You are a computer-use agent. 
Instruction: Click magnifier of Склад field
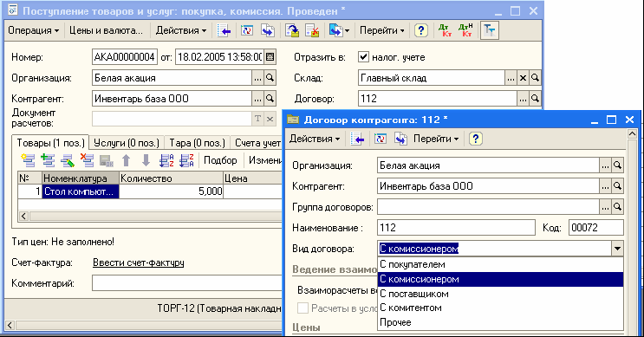point(535,78)
